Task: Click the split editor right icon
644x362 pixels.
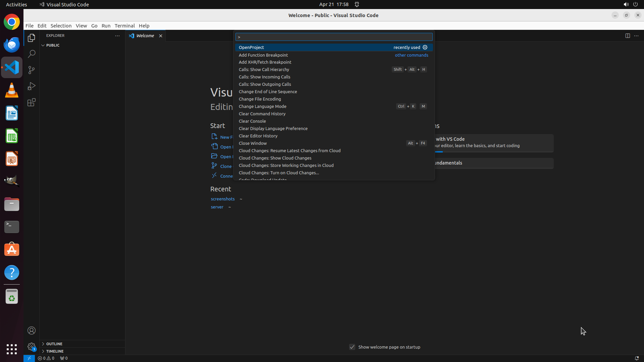Action: tap(628, 36)
